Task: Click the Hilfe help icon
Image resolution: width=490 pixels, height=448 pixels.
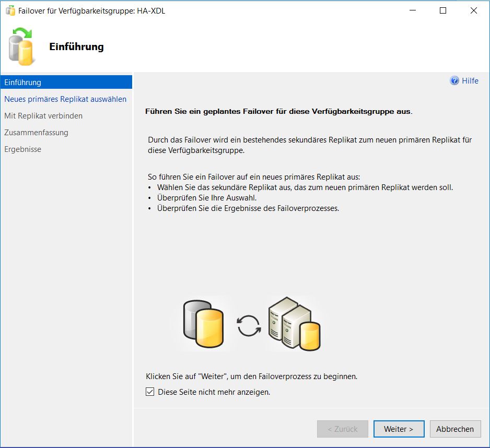Action: (x=454, y=80)
